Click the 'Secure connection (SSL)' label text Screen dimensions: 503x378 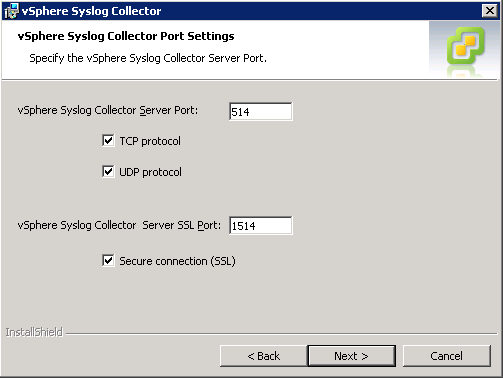coord(177,261)
